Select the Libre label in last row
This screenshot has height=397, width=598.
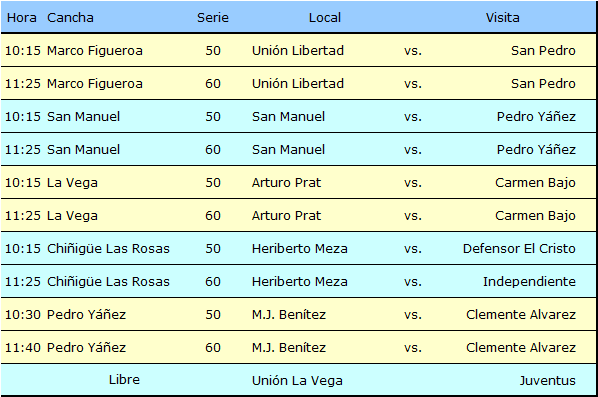coord(124,380)
